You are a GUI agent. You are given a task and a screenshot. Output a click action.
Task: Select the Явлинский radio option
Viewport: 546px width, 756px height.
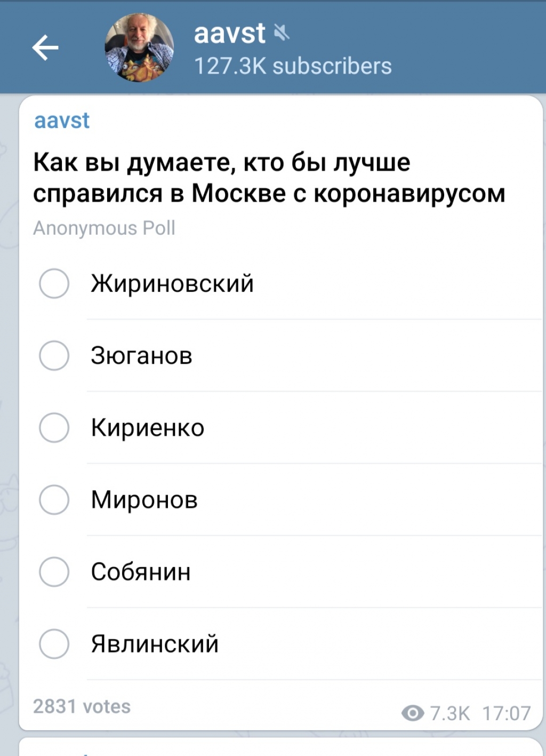pos(54,643)
